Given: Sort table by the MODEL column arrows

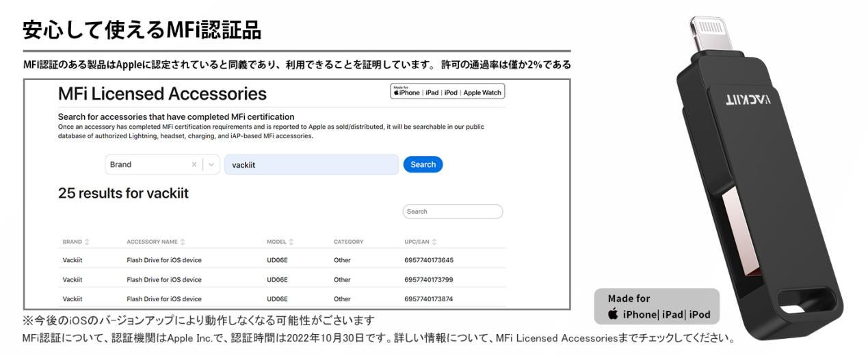Looking at the screenshot, I should (x=292, y=242).
